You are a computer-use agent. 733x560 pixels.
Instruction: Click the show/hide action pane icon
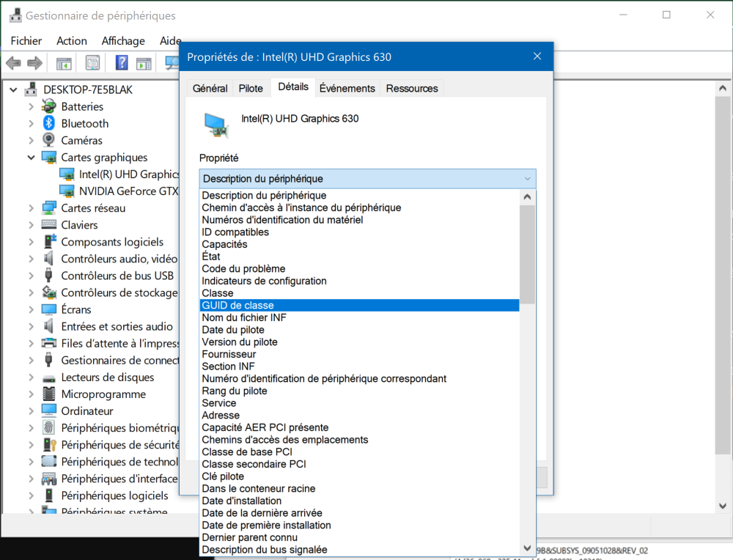tap(144, 63)
